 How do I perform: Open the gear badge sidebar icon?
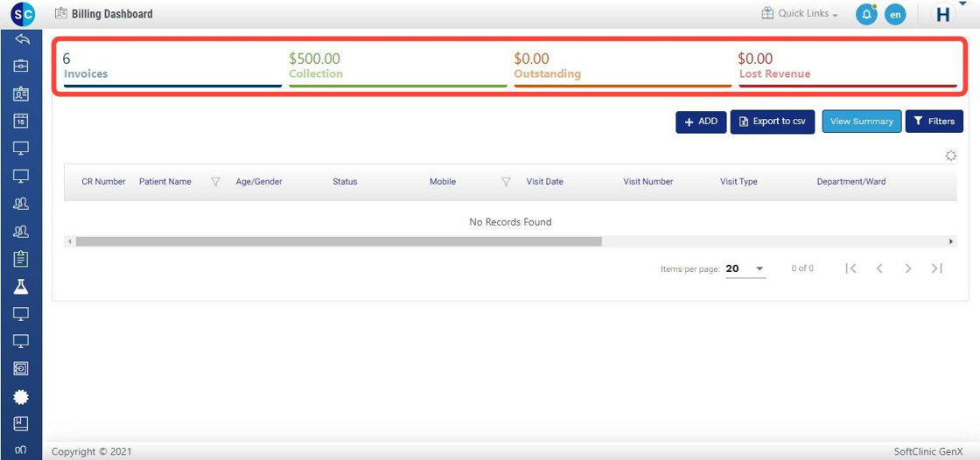21,396
